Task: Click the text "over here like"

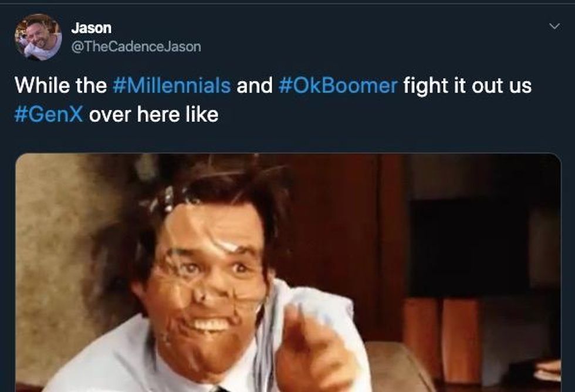Action: click(x=154, y=113)
